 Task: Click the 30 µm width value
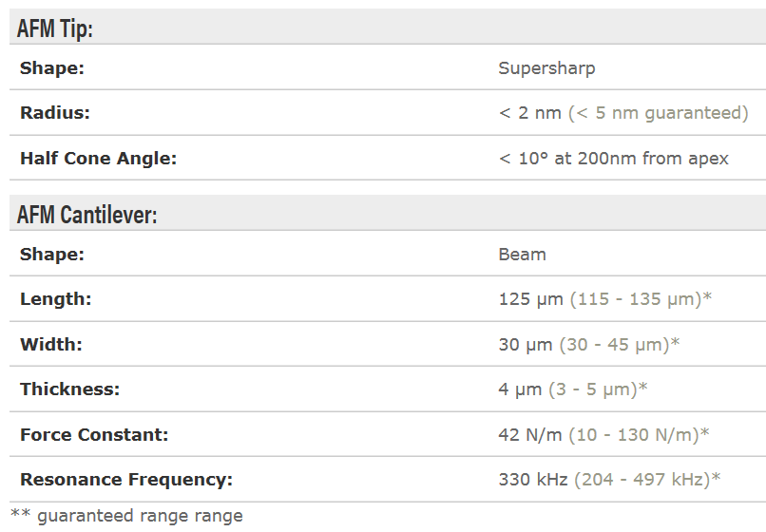coord(525,345)
